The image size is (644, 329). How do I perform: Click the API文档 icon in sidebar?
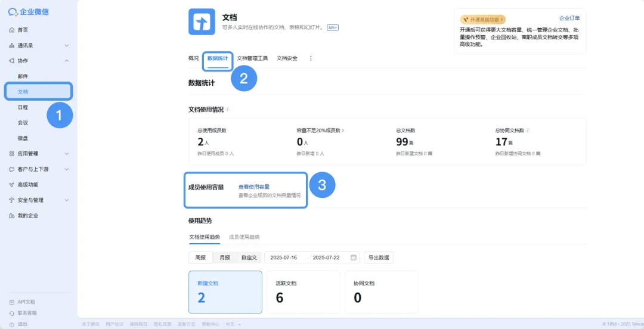point(11,302)
